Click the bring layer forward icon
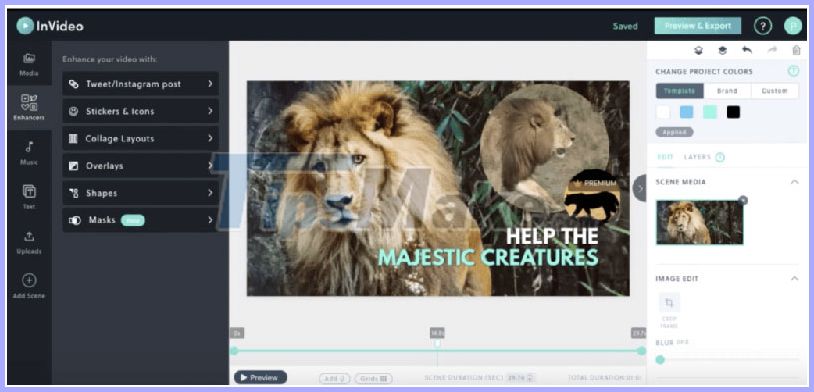This screenshot has height=392, width=814. (x=722, y=50)
